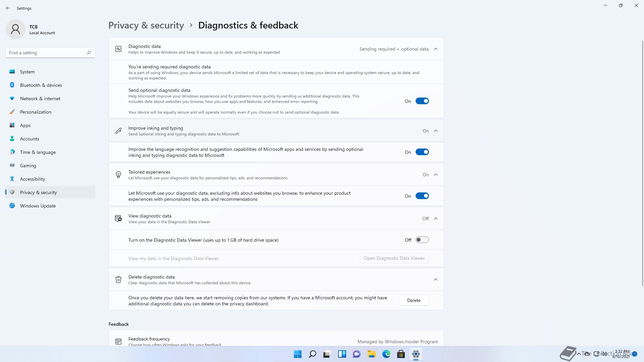Click the Personalization brush icon
This screenshot has width=644, height=362.
click(12, 112)
